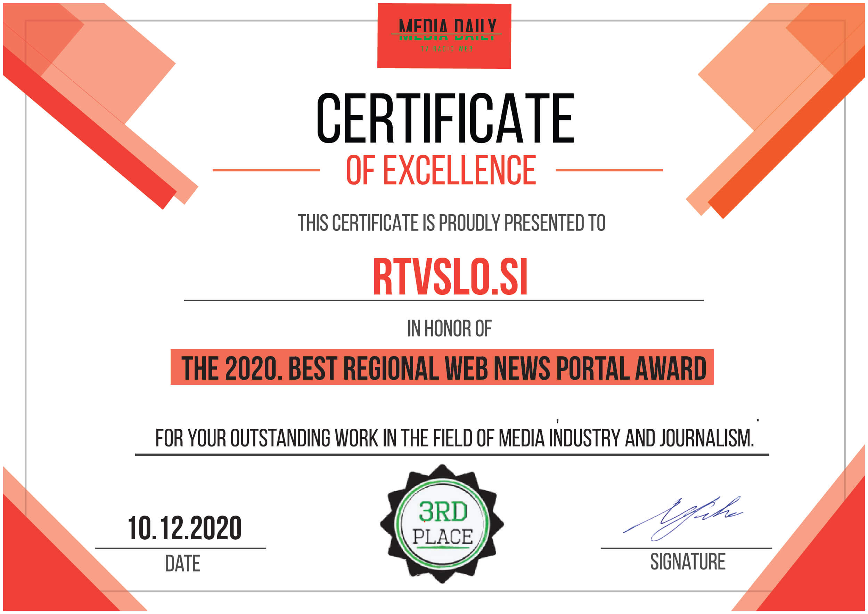
Task: Click the 3rd Place badge seal
Action: pos(442,524)
